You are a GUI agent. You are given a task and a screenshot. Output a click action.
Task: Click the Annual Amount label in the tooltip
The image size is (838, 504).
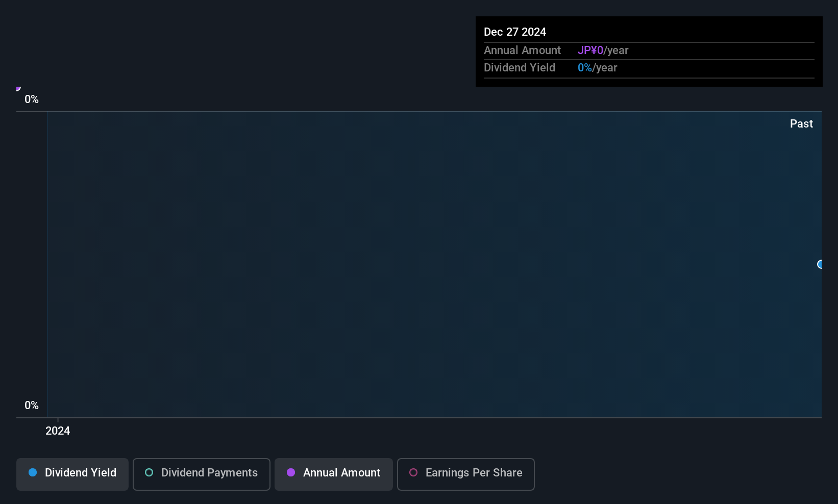click(522, 50)
